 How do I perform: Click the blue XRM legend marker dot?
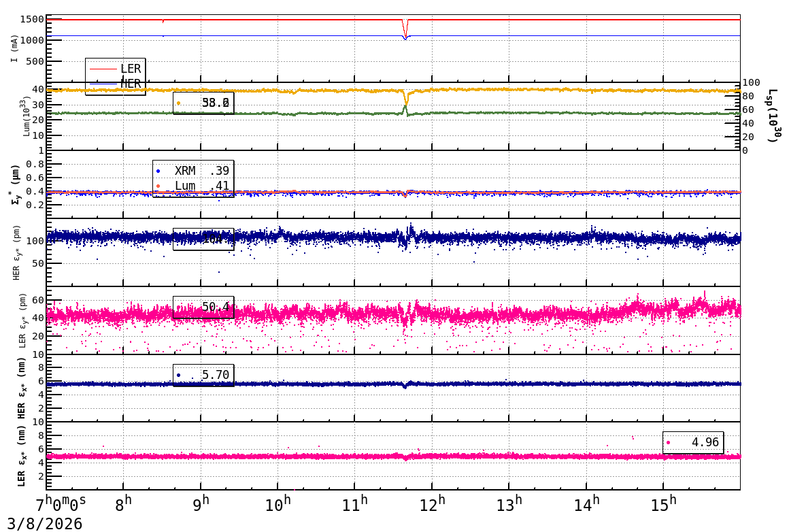tap(158, 171)
